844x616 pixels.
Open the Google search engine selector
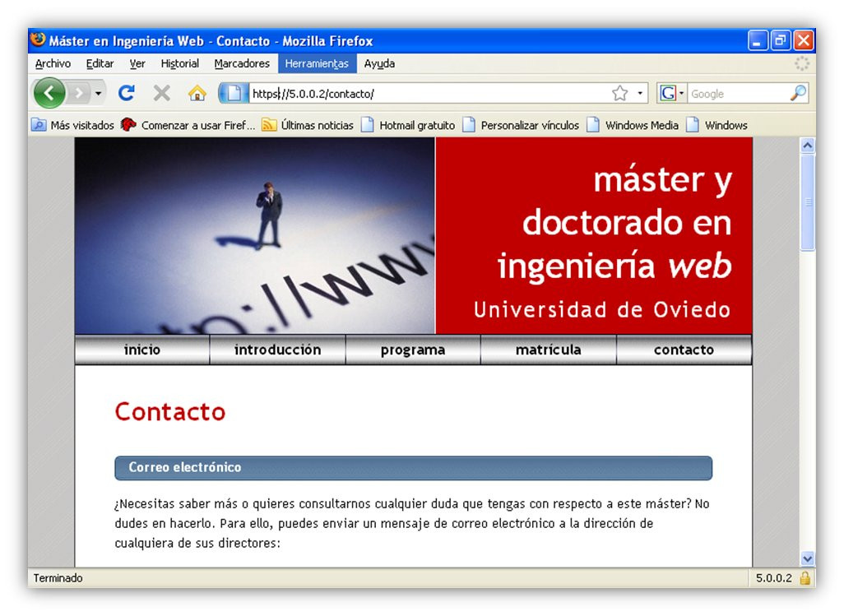coord(672,94)
